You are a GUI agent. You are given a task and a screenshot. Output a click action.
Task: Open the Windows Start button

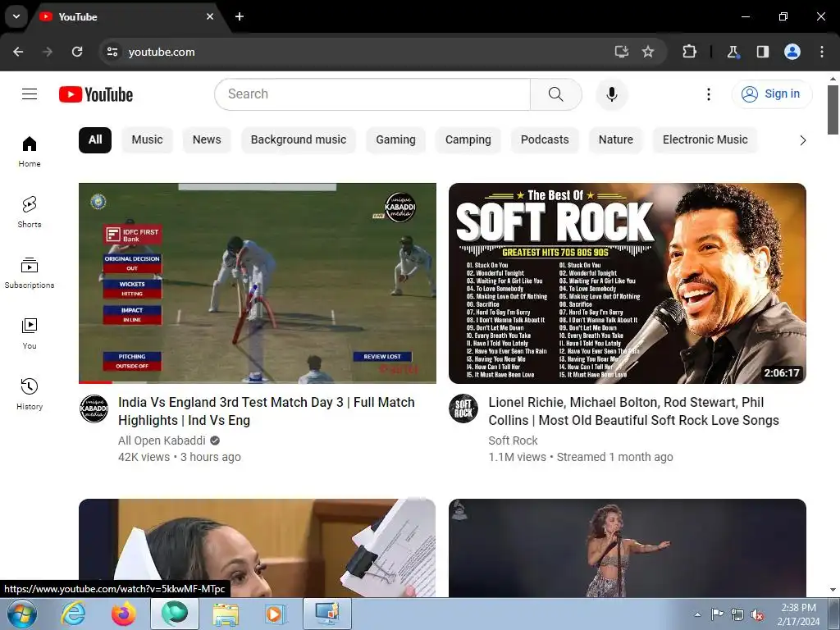point(21,614)
